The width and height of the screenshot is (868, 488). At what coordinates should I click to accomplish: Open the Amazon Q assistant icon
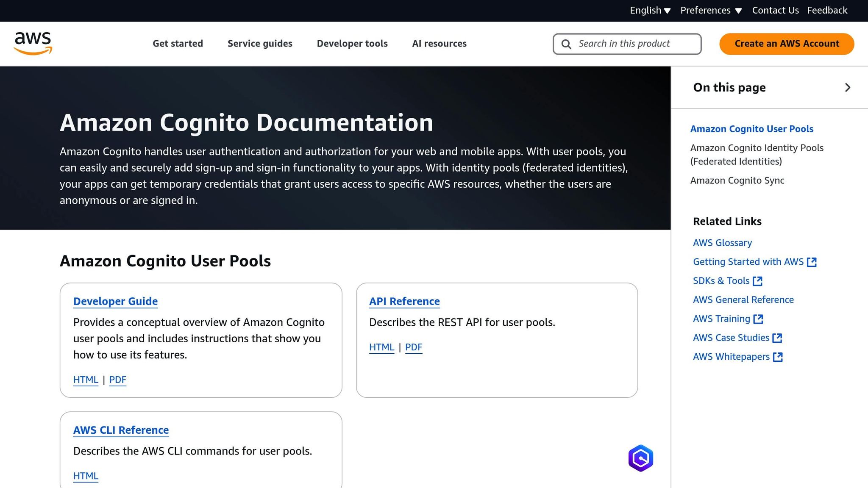coord(640,457)
